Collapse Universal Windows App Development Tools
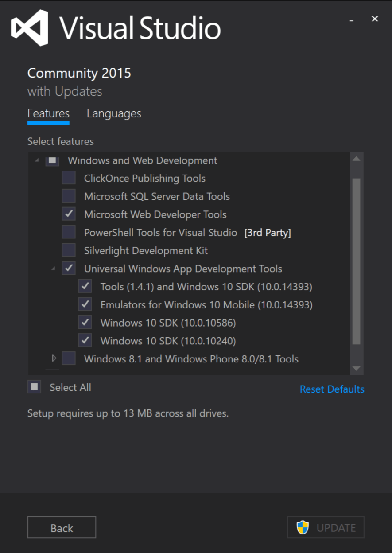Image resolution: width=392 pixels, height=553 pixels. point(54,269)
